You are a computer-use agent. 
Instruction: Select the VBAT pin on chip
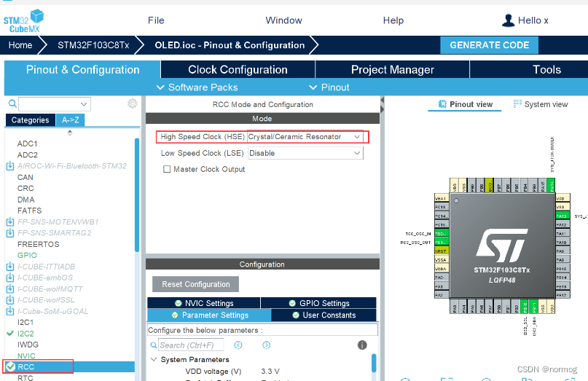pyautogui.click(x=442, y=198)
